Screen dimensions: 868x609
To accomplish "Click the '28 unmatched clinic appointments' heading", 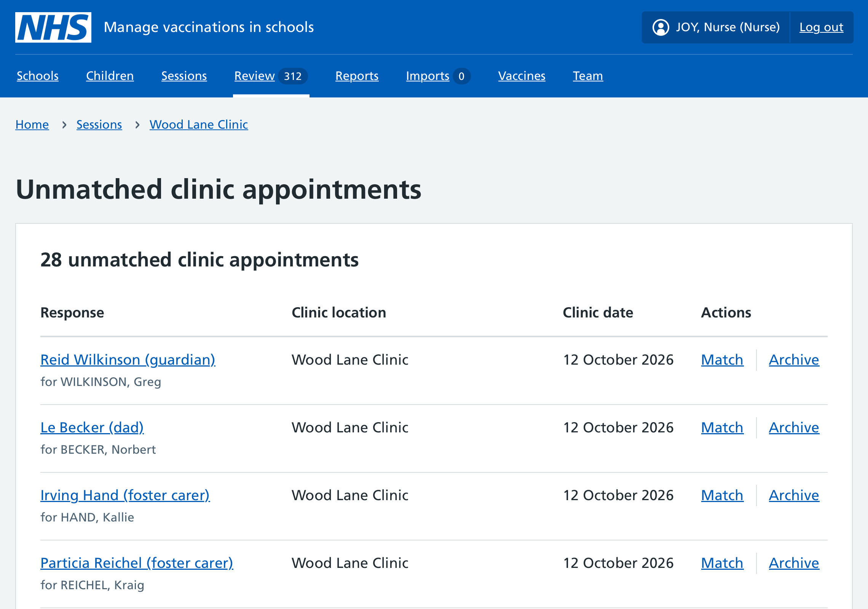I will (199, 260).
